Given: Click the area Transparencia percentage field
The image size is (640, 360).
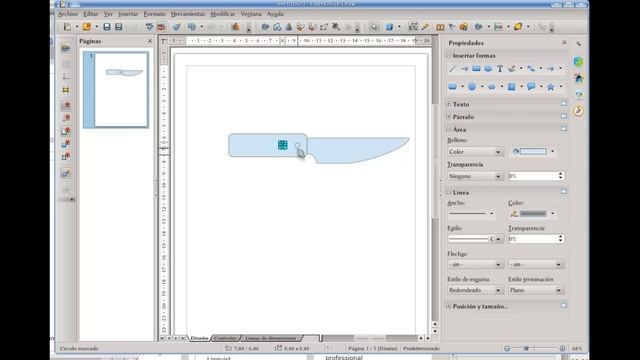Looking at the screenshot, I should [536, 176].
